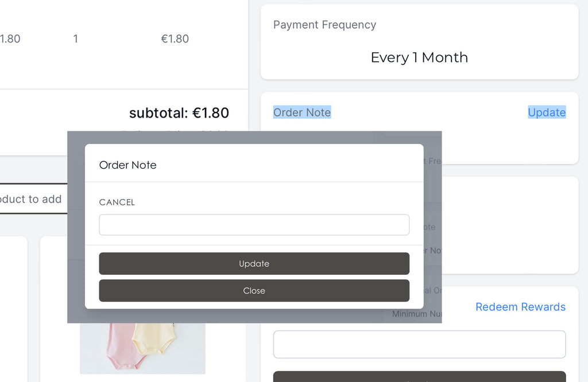Focus the empty input below Redeem Rewards
This screenshot has width=588, height=382.
419,344
